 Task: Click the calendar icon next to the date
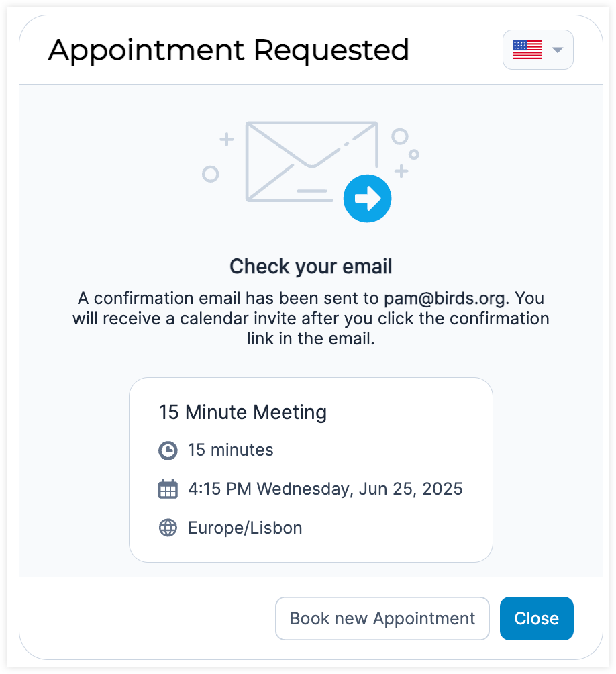[x=168, y=489]
